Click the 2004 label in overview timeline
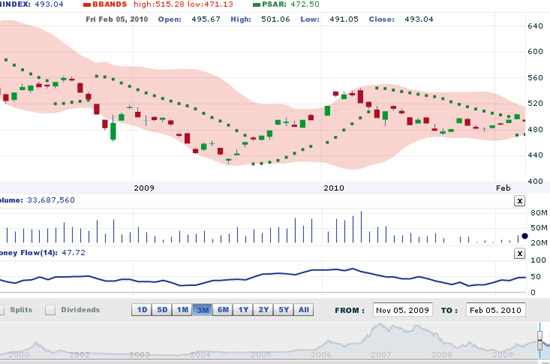Viewport: 550px width, 364px height. click(x=200, y=355)
